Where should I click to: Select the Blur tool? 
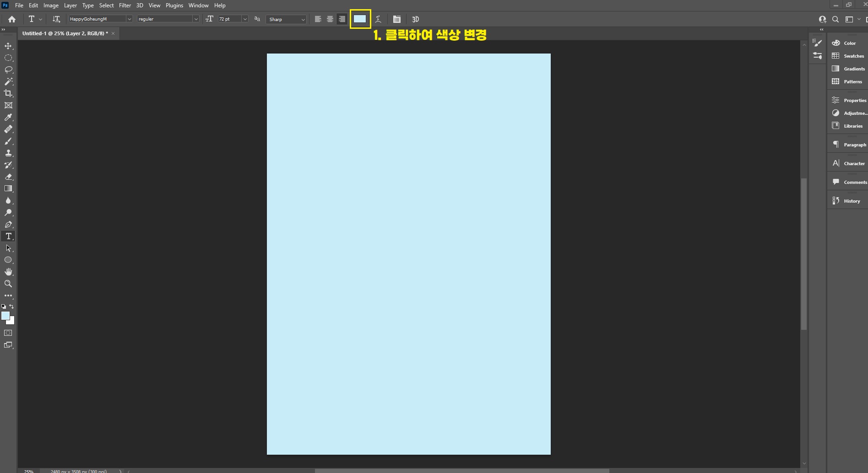tap(8, 200)
